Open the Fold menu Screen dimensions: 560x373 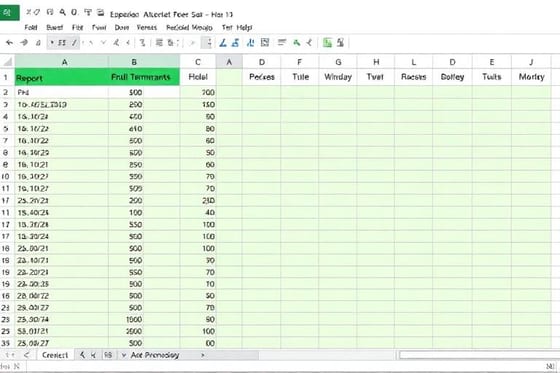click(31, 28)
